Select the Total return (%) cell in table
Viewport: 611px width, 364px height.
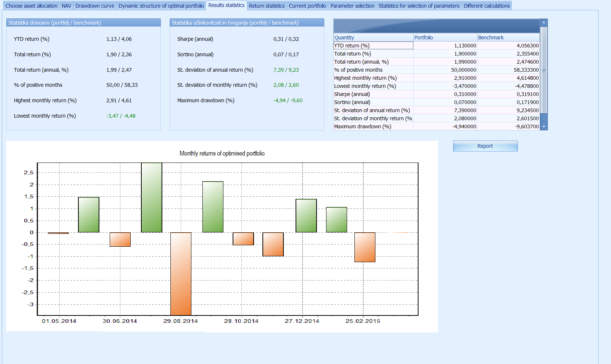tap(373, 54)
